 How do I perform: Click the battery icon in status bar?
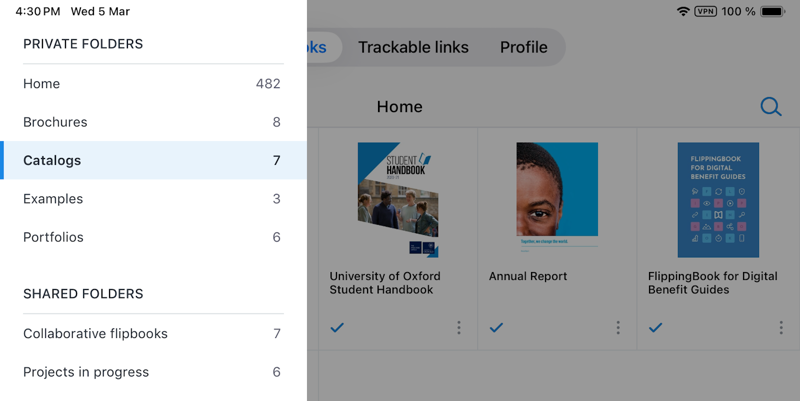point(773,11)
